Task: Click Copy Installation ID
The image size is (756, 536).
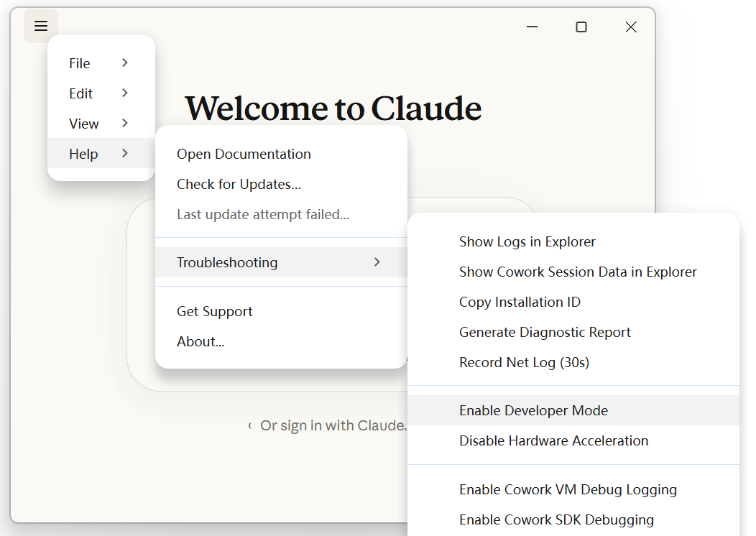Action: click(x=573, y=302)
